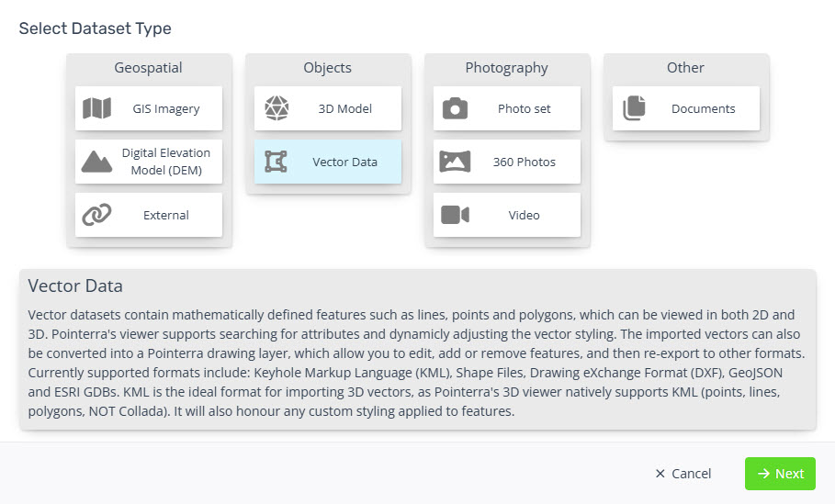The width and height of the screenshot is (835, 504).
Task: Select the Documents label
Action: pyautogui.click(x=703, y=108)
